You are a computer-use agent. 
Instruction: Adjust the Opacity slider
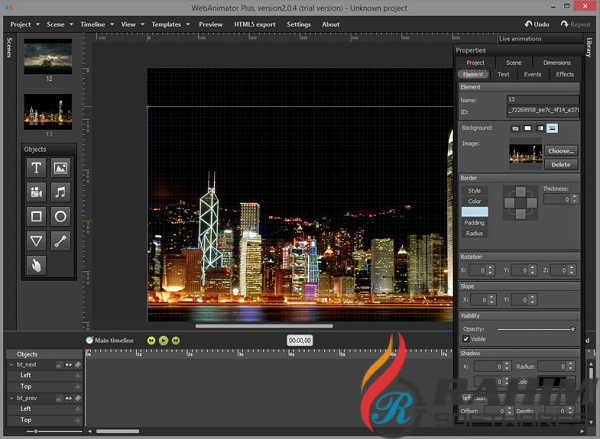click(x=535, y=328)
